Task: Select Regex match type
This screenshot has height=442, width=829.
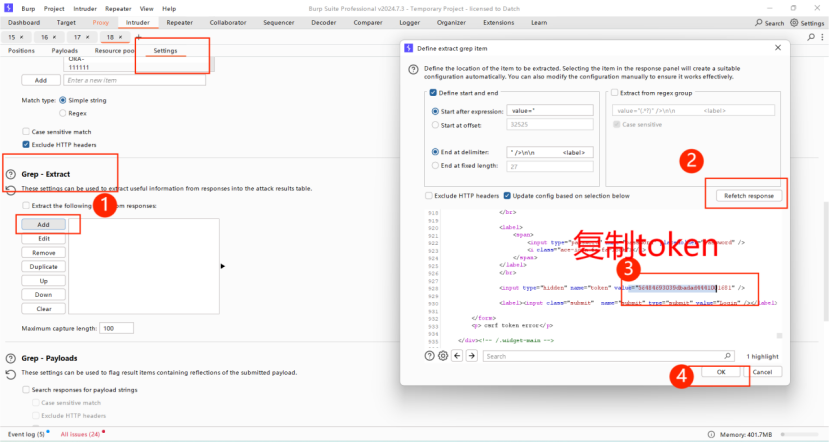Action: (x=62, y=113)
